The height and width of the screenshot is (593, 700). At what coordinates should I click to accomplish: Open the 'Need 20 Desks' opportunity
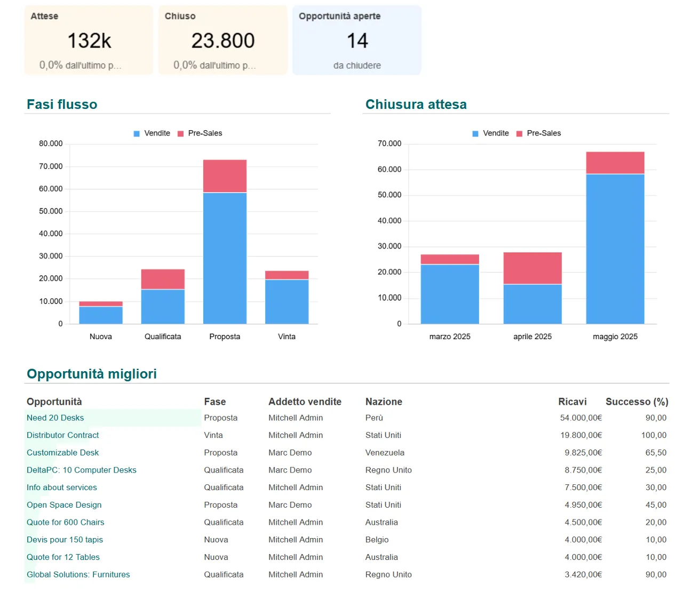[55, 418]
